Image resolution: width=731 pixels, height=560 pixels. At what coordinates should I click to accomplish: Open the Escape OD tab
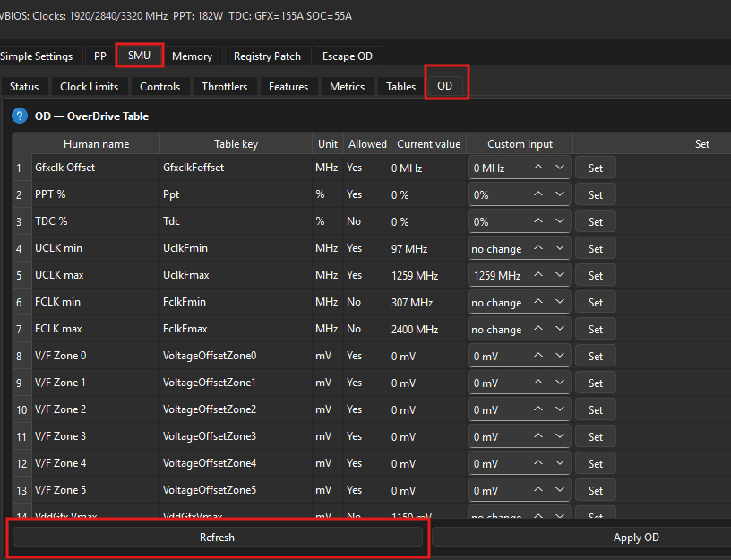(348, 56)
